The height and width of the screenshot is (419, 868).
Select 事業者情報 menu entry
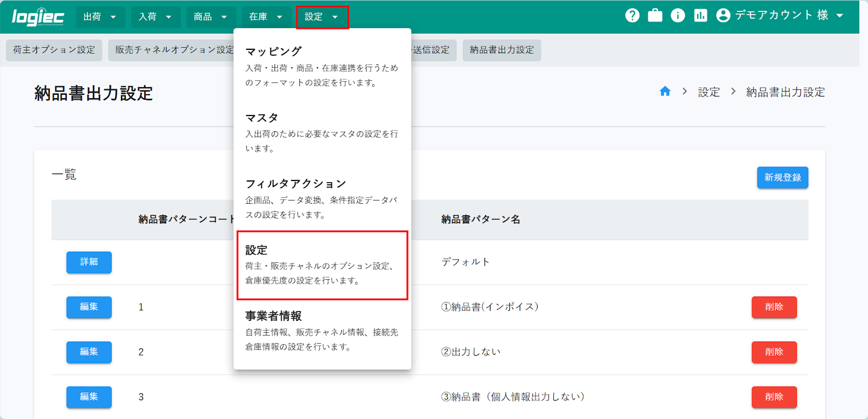[322, 331]
